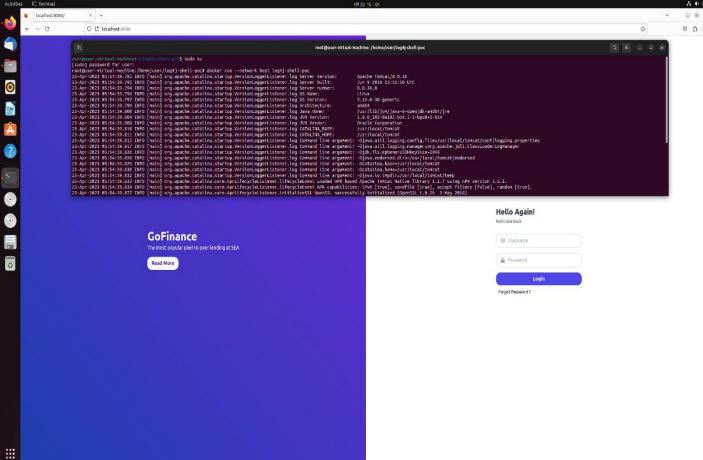Open Firefox from the Ubuntu dock
This screenshot has width=703, height=460.
click(10, 22)
